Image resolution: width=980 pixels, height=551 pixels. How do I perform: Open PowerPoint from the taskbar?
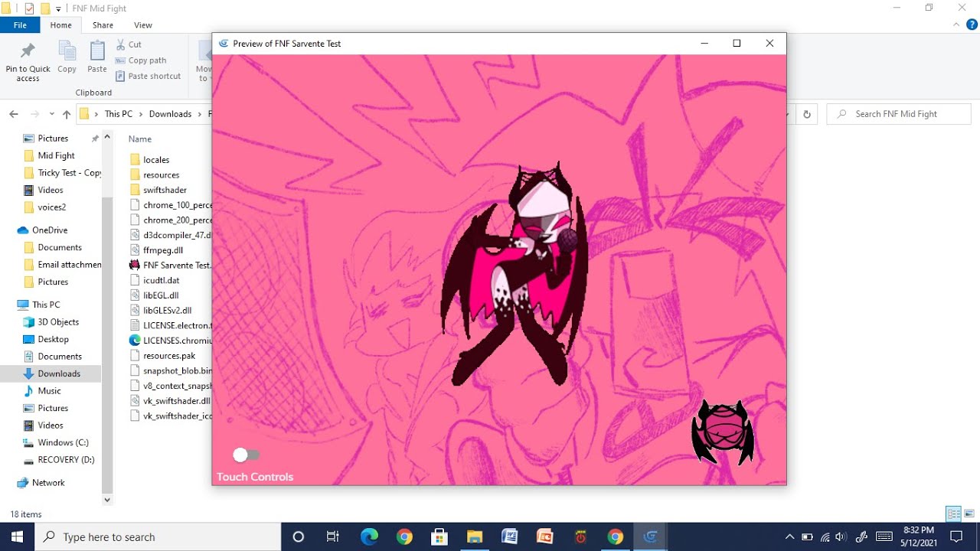pos(544,536)
